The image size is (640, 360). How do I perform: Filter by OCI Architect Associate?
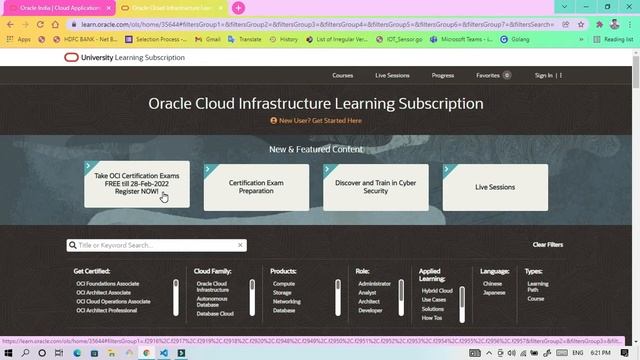(103, 293)
